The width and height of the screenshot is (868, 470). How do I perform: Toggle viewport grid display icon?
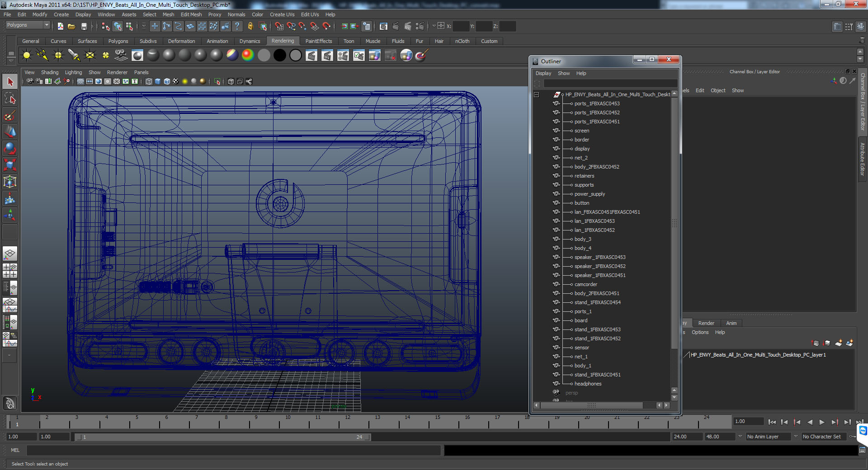tap(80, 81)
